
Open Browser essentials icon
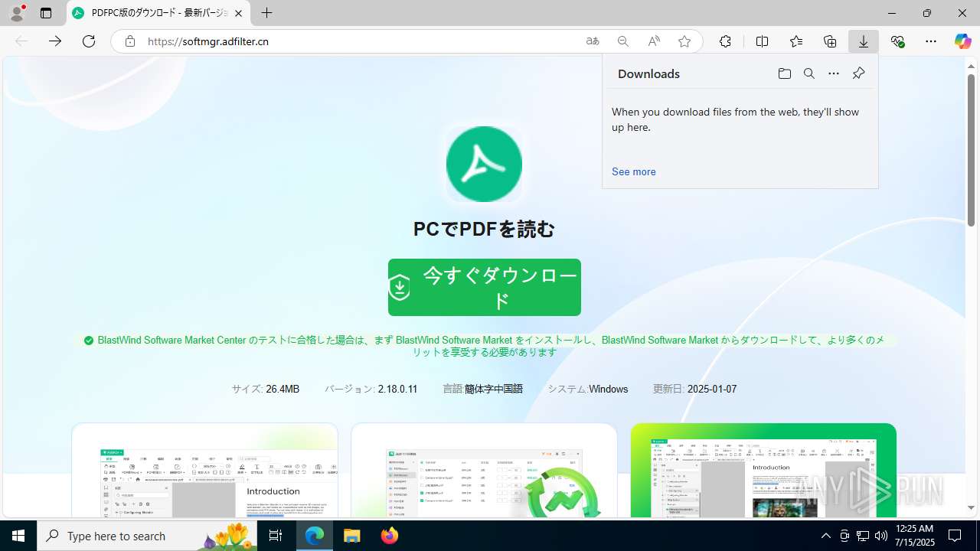897,41
